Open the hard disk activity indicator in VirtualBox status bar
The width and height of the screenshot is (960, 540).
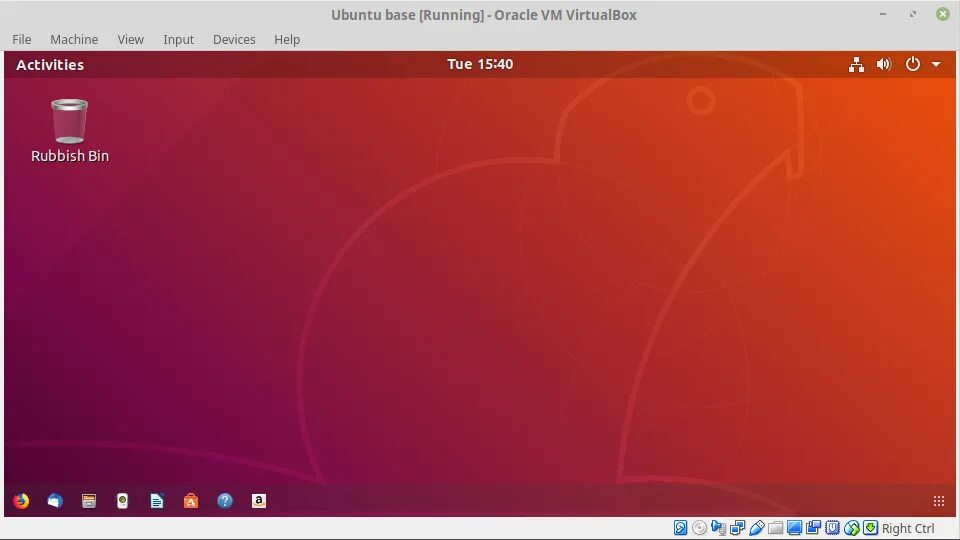coord(680,528)
